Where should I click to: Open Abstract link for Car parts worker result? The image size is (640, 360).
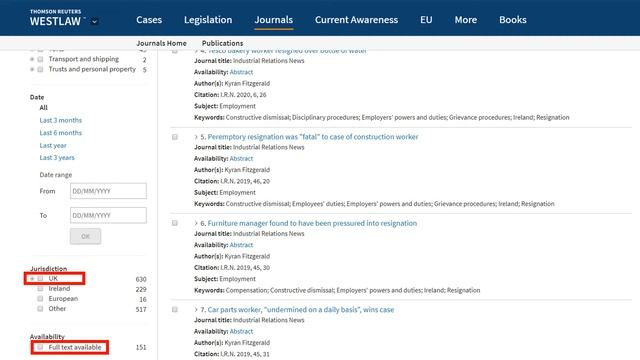(x=241, y=331)
